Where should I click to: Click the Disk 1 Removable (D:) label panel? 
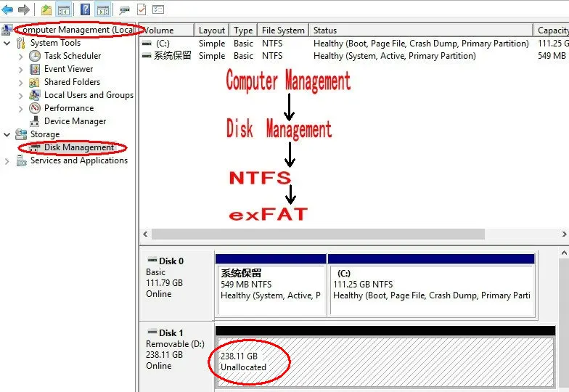(x=177, y=356)
